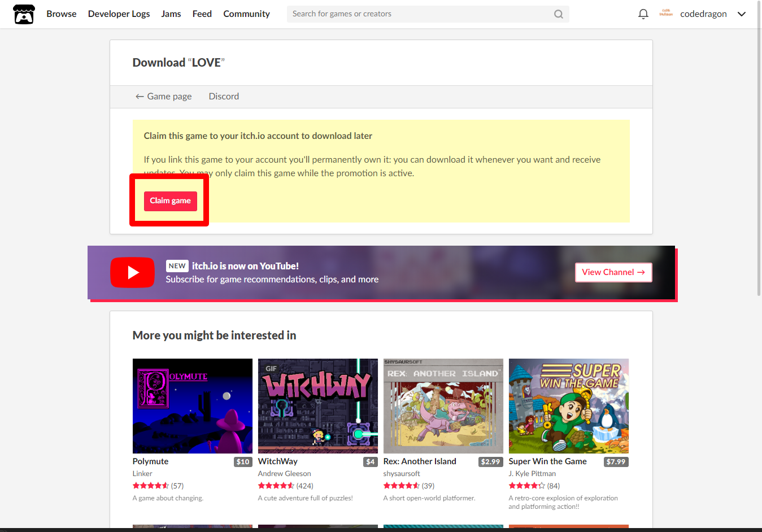This screenshot has height=532, width=762.
Task: Visit the author Linker's page
Action: 142,474
